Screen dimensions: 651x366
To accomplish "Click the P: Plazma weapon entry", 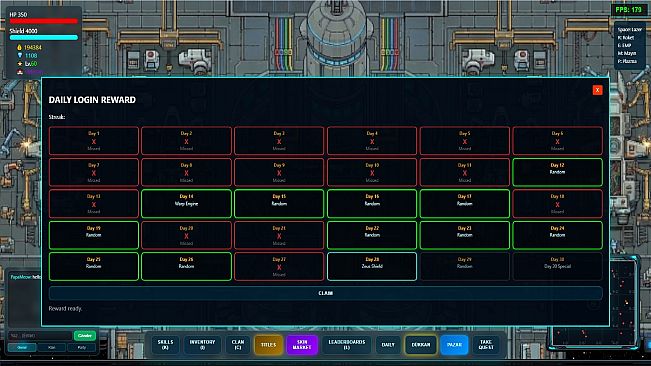I will click(627, 61).
